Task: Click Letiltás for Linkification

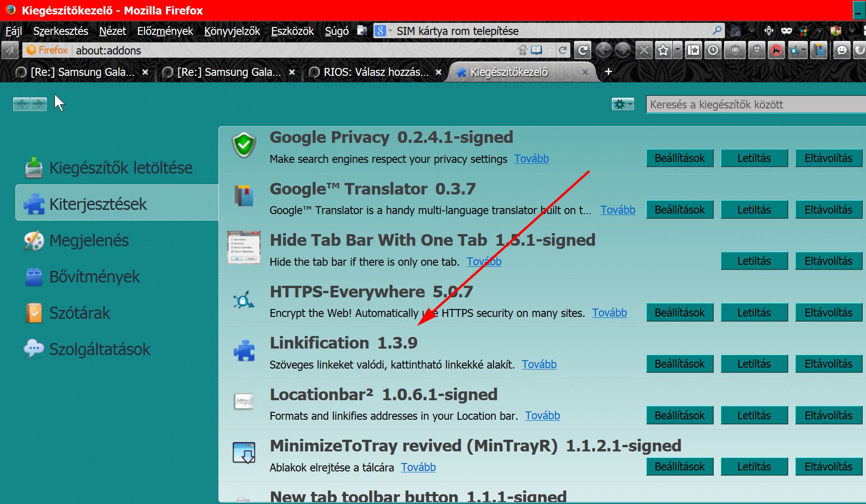Action: click(x=754, y=364)
